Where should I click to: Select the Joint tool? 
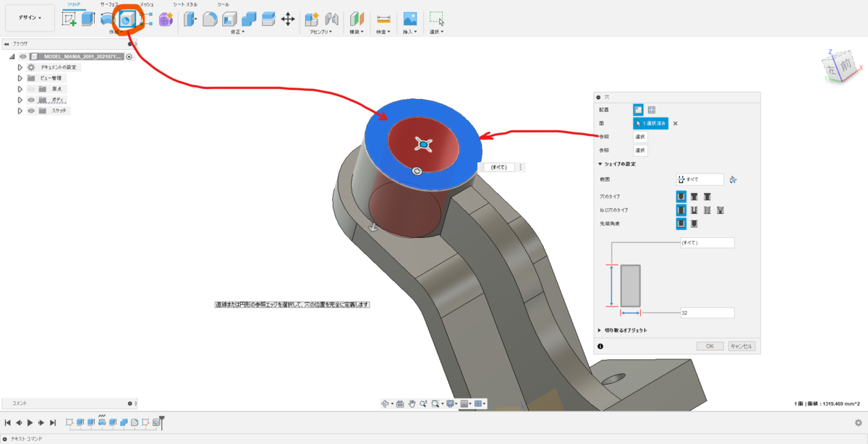point(332,20)
